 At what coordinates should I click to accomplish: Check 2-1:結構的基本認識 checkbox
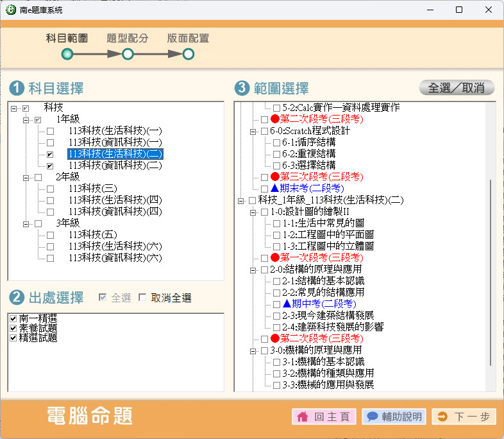coord(276,281)
